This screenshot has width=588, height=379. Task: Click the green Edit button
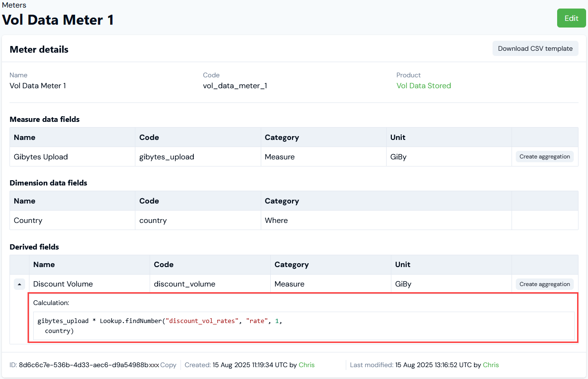571,18
